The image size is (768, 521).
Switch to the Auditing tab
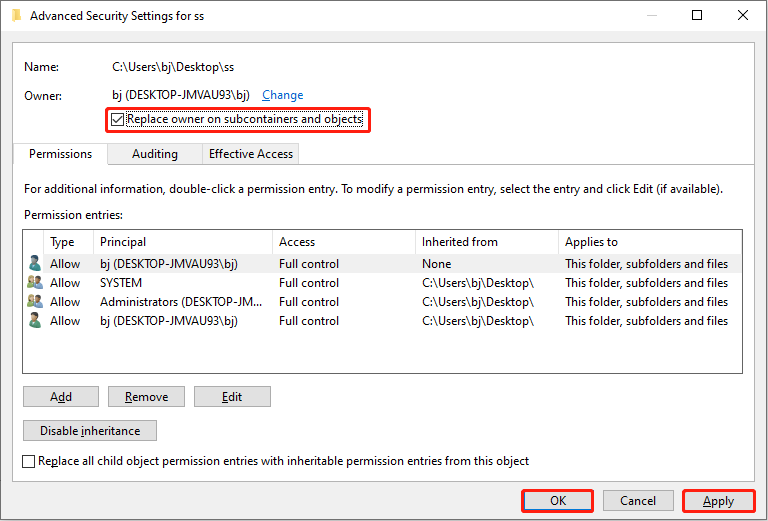point(155,154)
